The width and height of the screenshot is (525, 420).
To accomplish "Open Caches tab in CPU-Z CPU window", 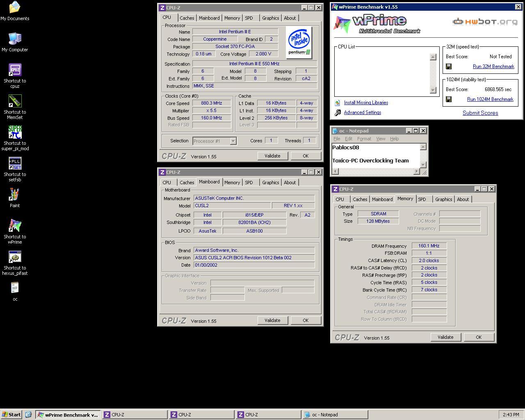I will click(x=187, y=18).
